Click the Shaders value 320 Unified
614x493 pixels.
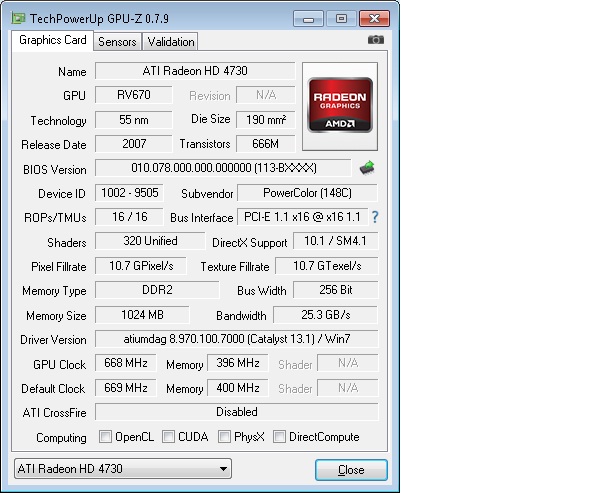pyautogui.click(x=150, y=241)
